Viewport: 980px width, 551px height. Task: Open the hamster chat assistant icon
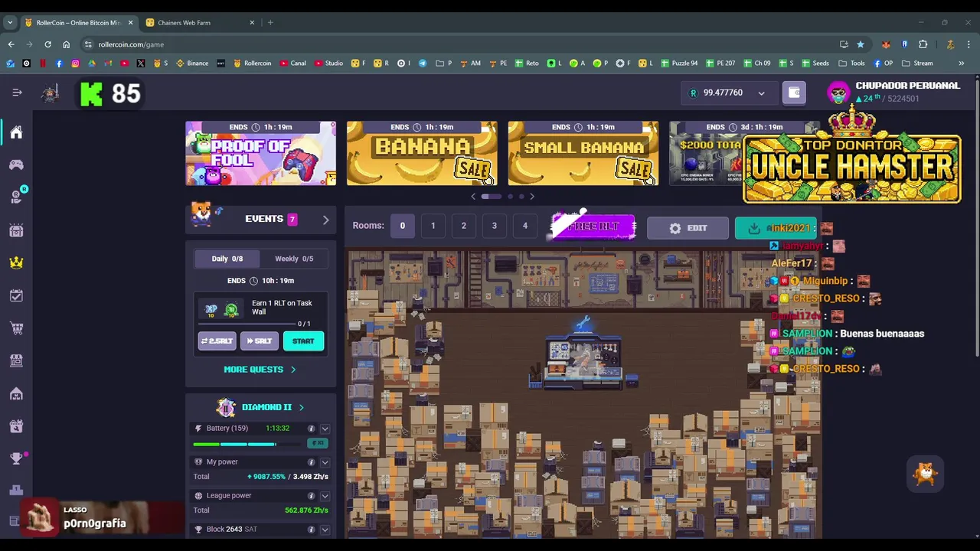(x=926, y=473)
